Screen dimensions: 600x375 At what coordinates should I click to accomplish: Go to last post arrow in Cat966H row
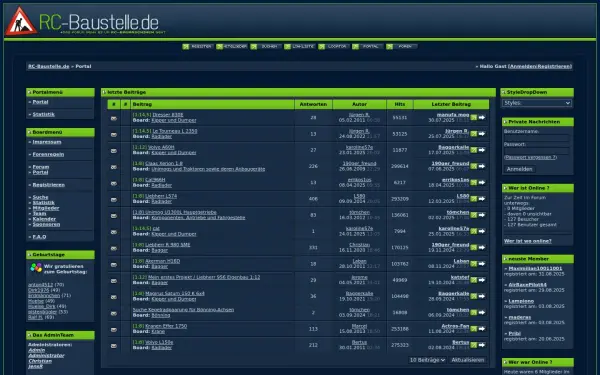coord(482,183)
